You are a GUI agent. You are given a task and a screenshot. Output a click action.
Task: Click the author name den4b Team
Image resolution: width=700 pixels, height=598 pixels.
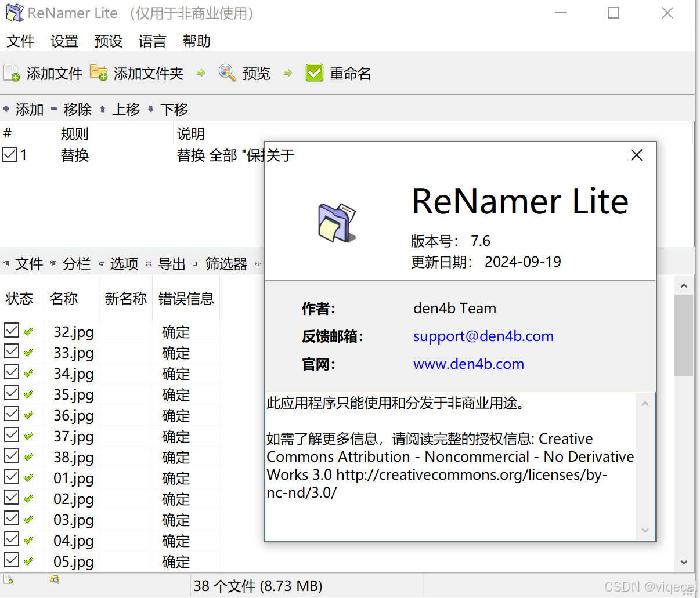tap(455, 308)
